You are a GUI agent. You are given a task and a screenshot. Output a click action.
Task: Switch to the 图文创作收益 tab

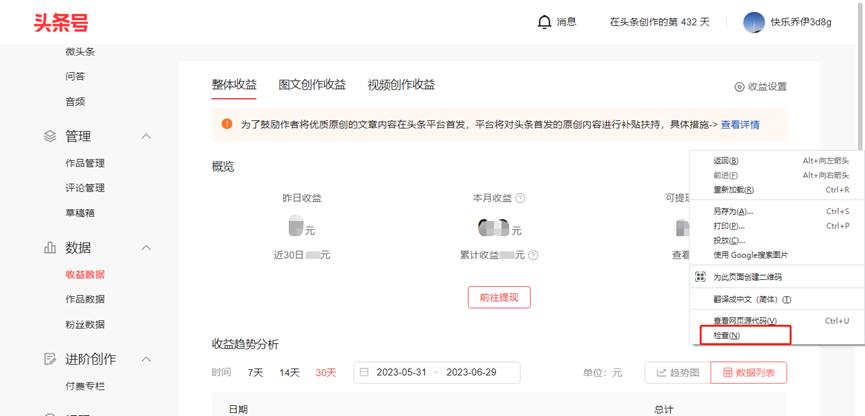coord(312,85)
